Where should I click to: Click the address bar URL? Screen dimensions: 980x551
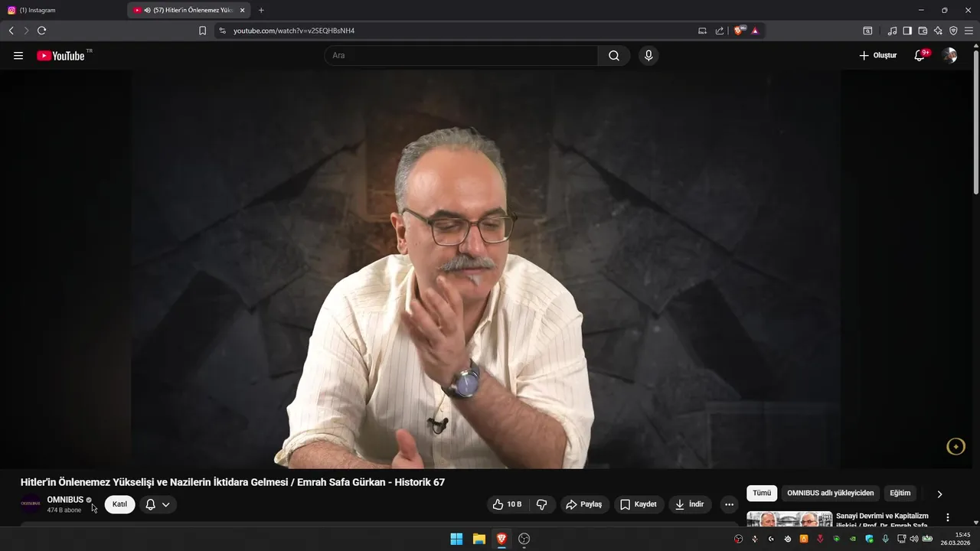[294, 31]
